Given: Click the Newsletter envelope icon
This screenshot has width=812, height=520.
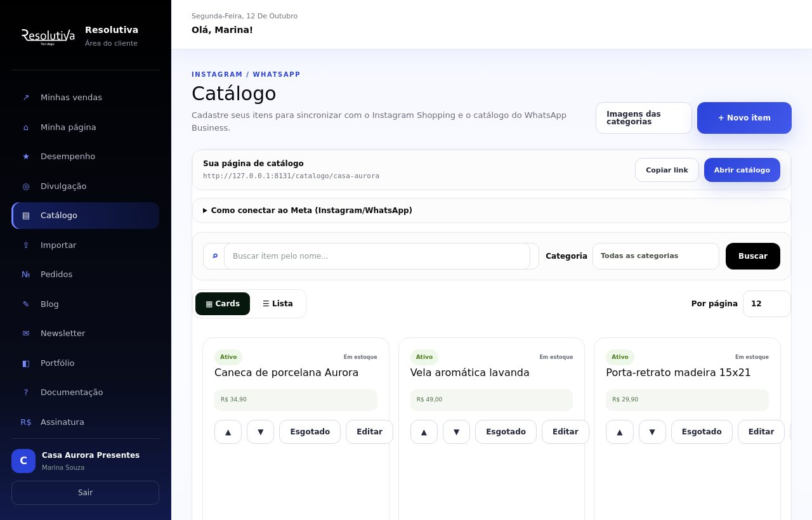Looking at the screenshot, I should point(26,334).
